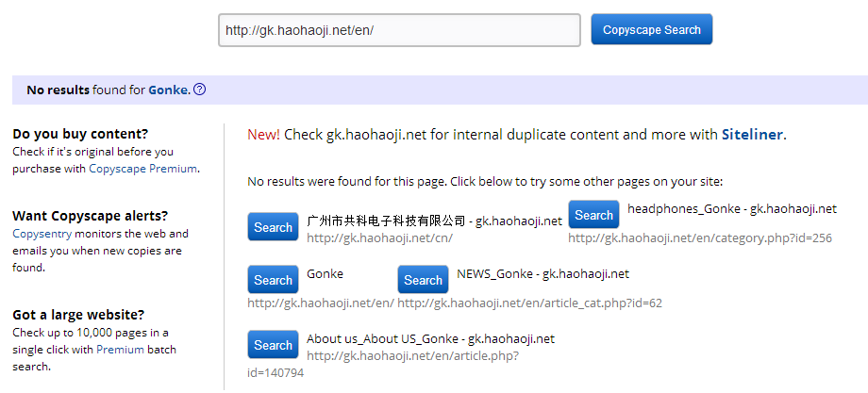Click the article_cat.php?id=62 URL text
The image size is (868, 393).
pyautogui.click(x=530, y=303)
